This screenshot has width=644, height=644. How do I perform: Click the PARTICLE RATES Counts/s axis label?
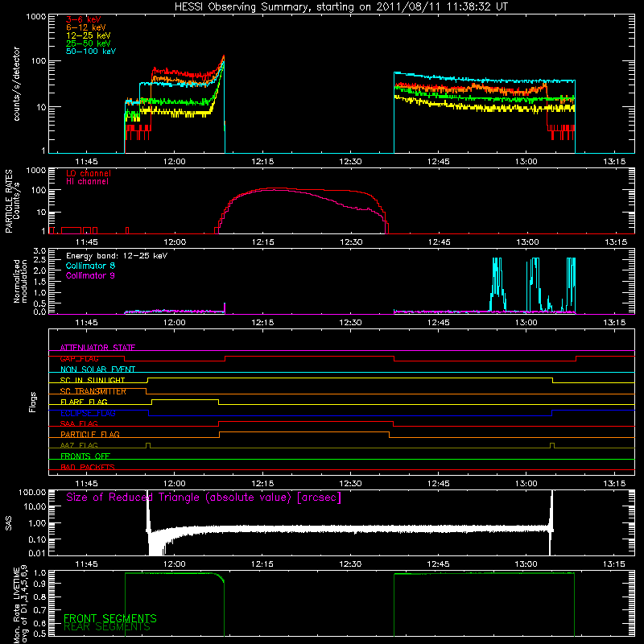(x=12, y=201)
